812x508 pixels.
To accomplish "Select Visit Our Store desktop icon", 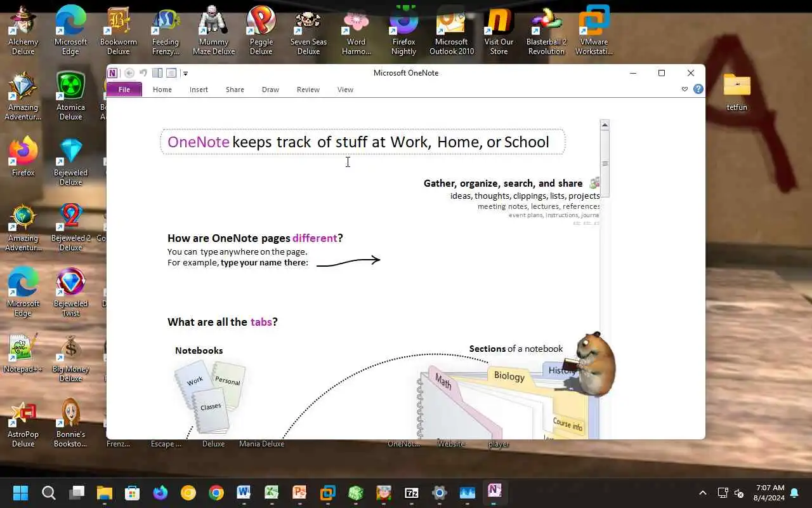I will click(x=499, y=30).
